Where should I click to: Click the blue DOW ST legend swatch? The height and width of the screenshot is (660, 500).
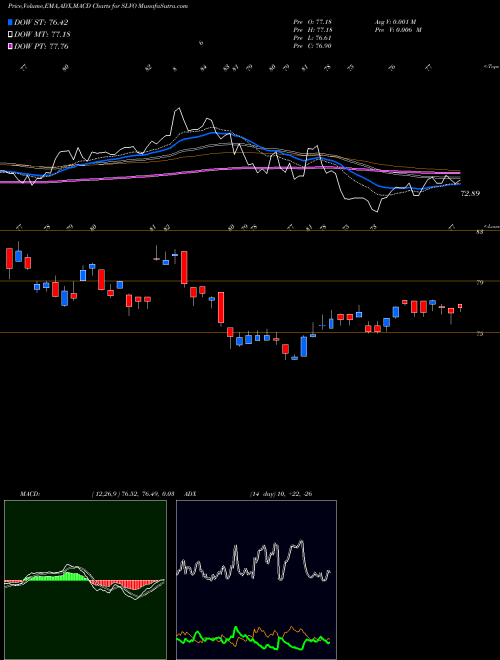tap(10, 22)
